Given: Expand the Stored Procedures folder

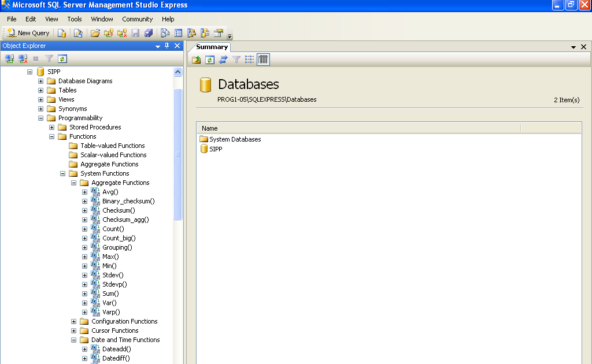Looking at the screenshot, I should pos(51,127).
